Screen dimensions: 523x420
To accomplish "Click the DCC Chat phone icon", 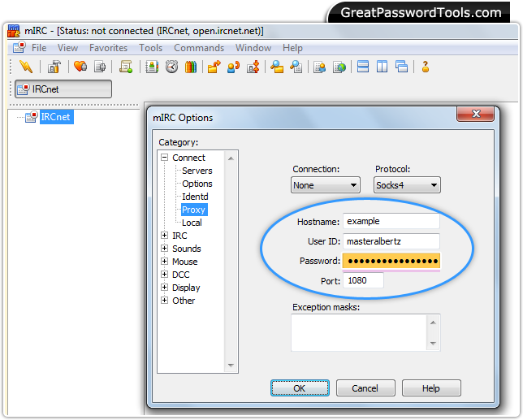I will [233, 67].
